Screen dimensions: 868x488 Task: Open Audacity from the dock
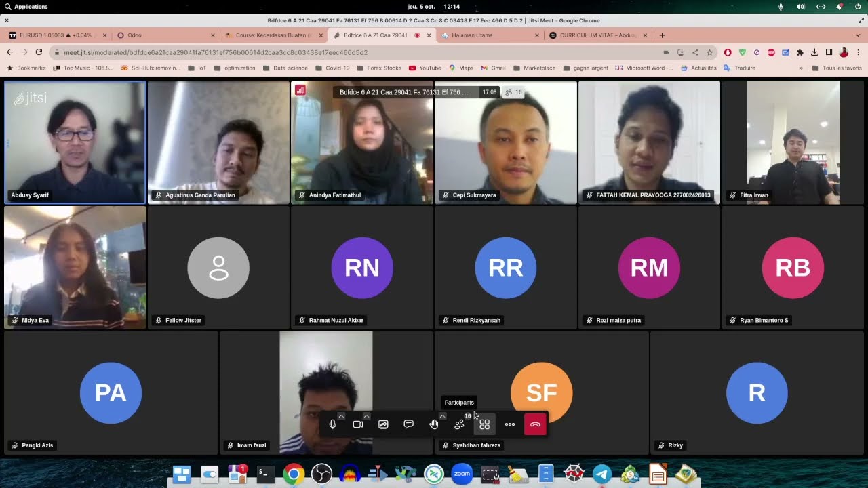(x=350, y=474)
